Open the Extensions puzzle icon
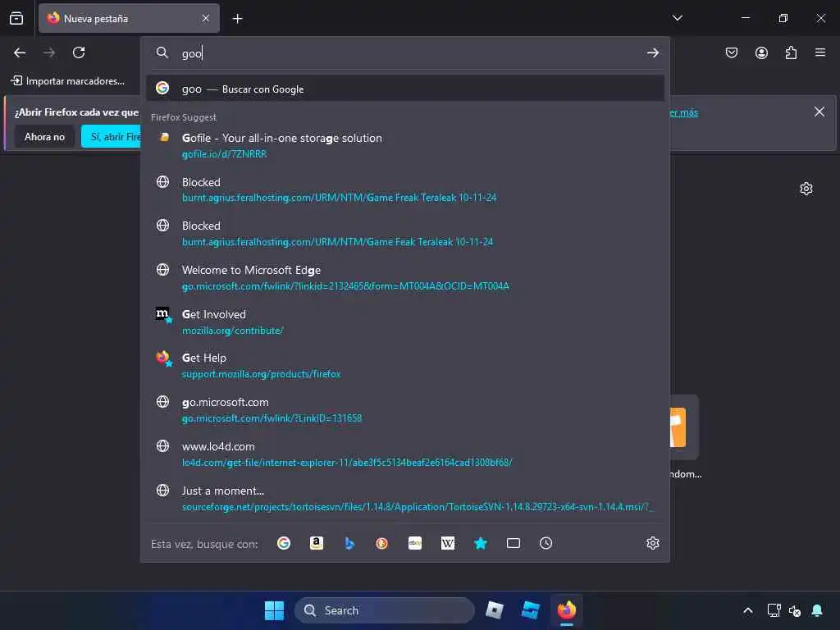 click(791, 52)
